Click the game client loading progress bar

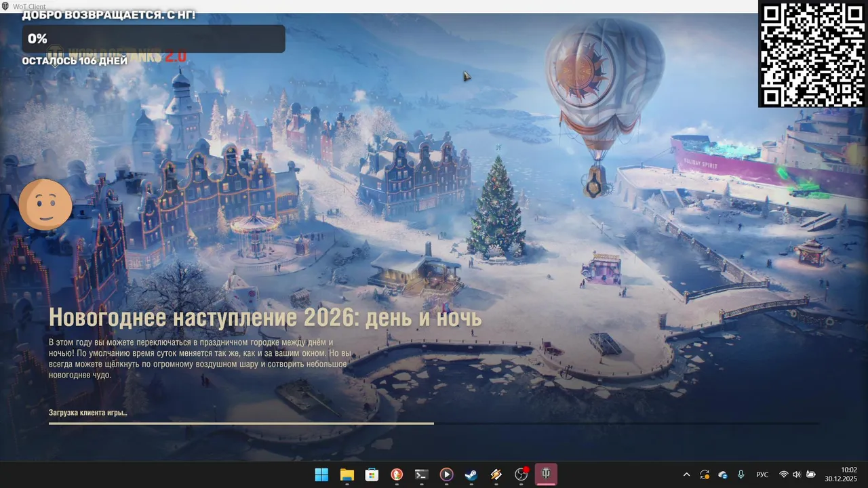[434, 424]
